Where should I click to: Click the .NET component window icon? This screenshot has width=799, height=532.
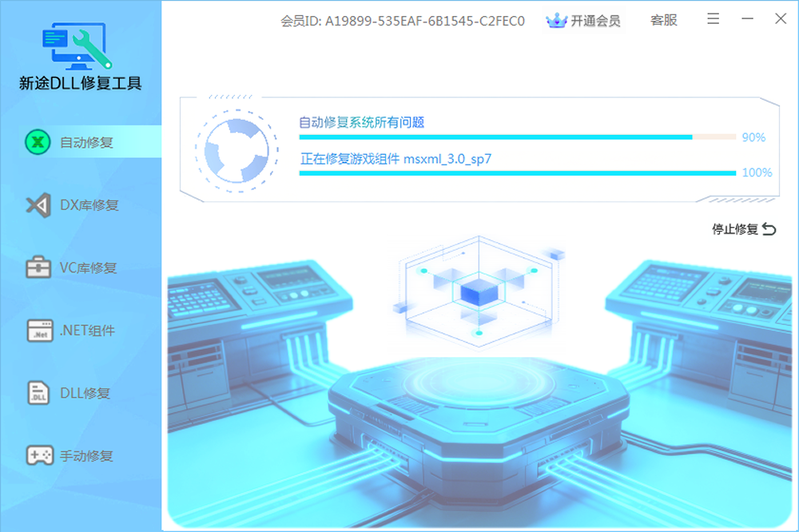[38, 331]
